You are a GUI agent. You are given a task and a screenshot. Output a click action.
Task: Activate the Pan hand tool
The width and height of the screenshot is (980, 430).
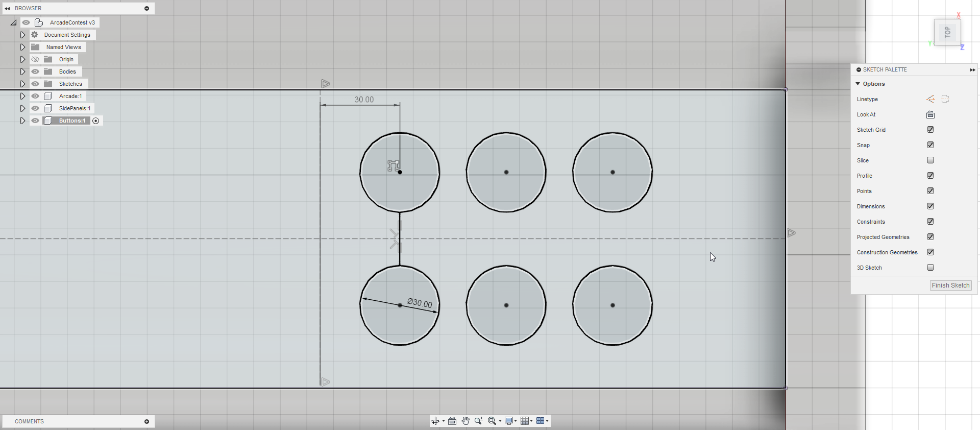[465, 421]
